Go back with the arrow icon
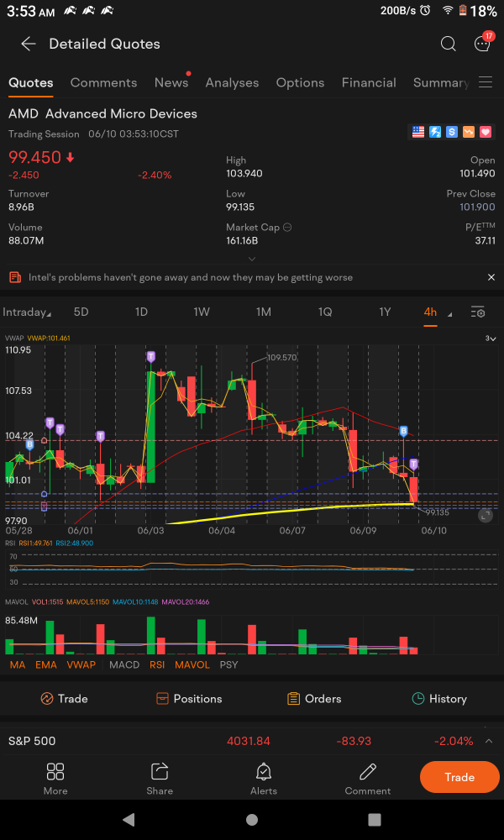504x840 pixels. click(x=28, y=44)
